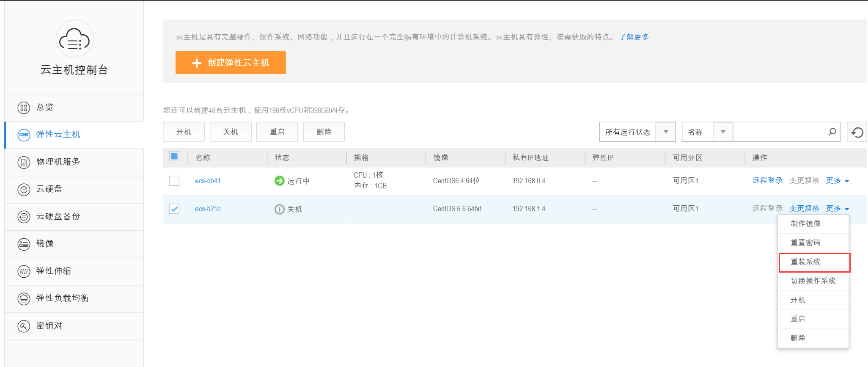The width and height of the screenshot is (868, 367).
Task: Click the refresh list icon
Action: coord(857,132)
